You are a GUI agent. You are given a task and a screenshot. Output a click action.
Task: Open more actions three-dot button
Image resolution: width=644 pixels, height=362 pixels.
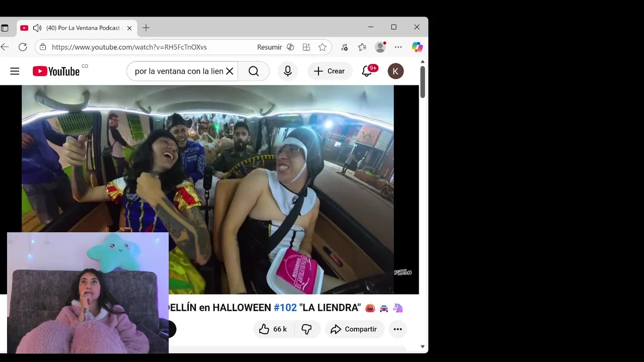pos(397,329)
